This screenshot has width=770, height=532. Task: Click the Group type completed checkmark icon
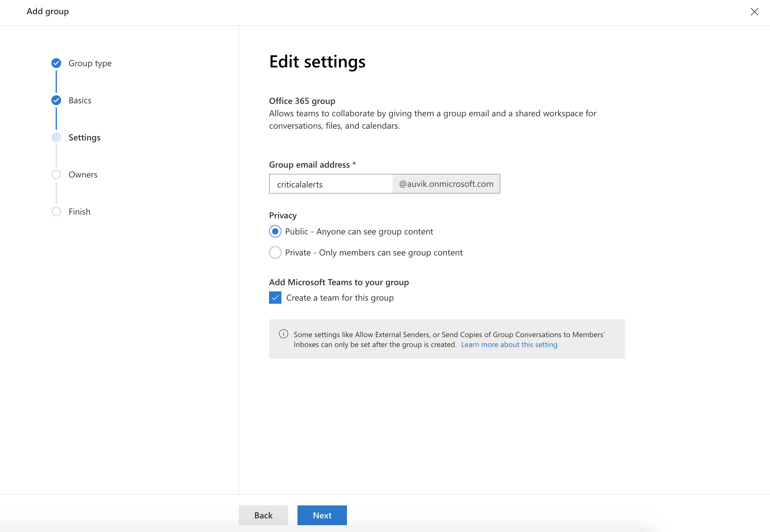coord(56,63)
